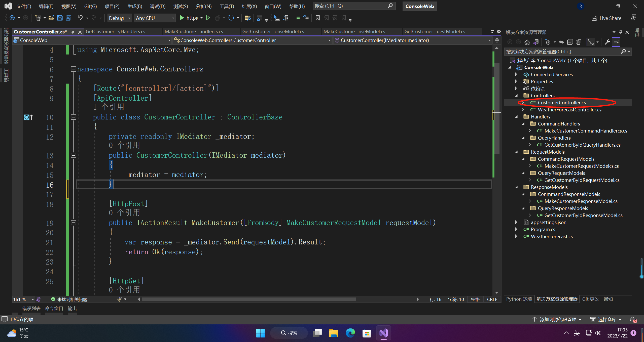Viewport: 644px width, 342px height.
Task: Click the notifications bell in status bar
Action: (633, 320)
